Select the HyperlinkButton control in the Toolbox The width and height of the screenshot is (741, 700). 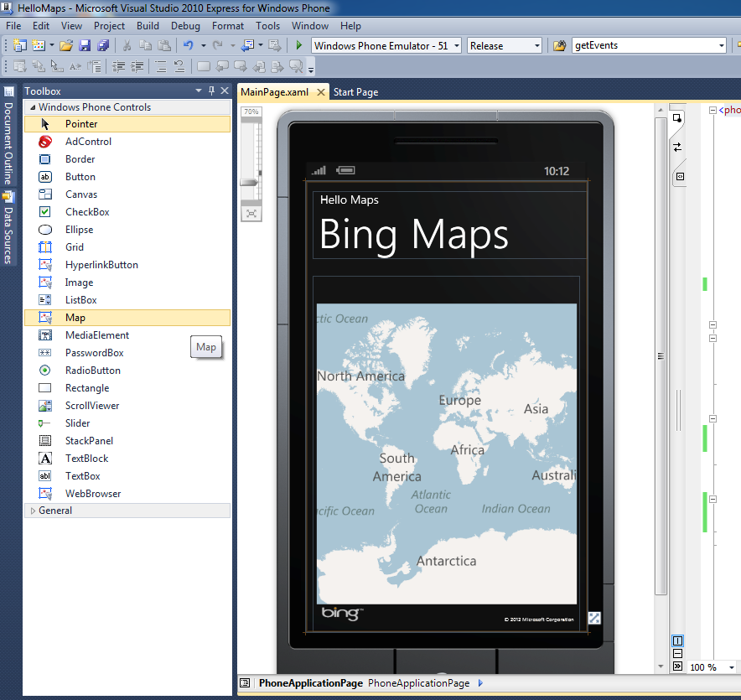(x=127, y=265)
